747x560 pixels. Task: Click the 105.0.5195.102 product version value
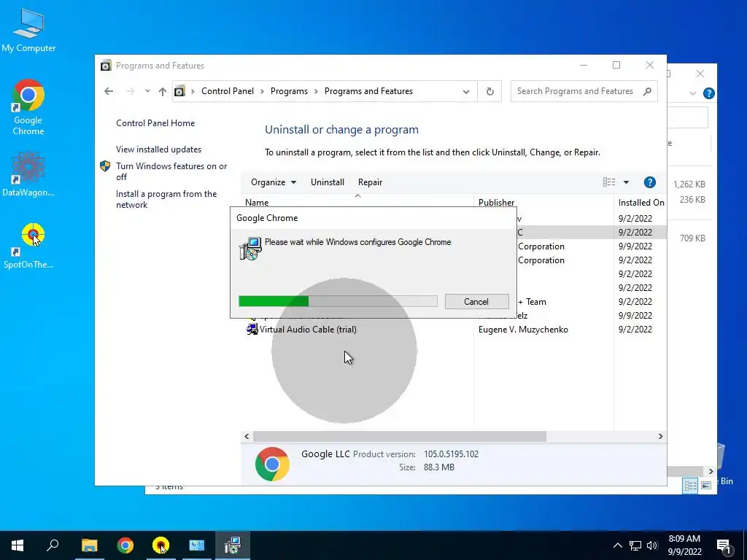click(x=451, y=454)
